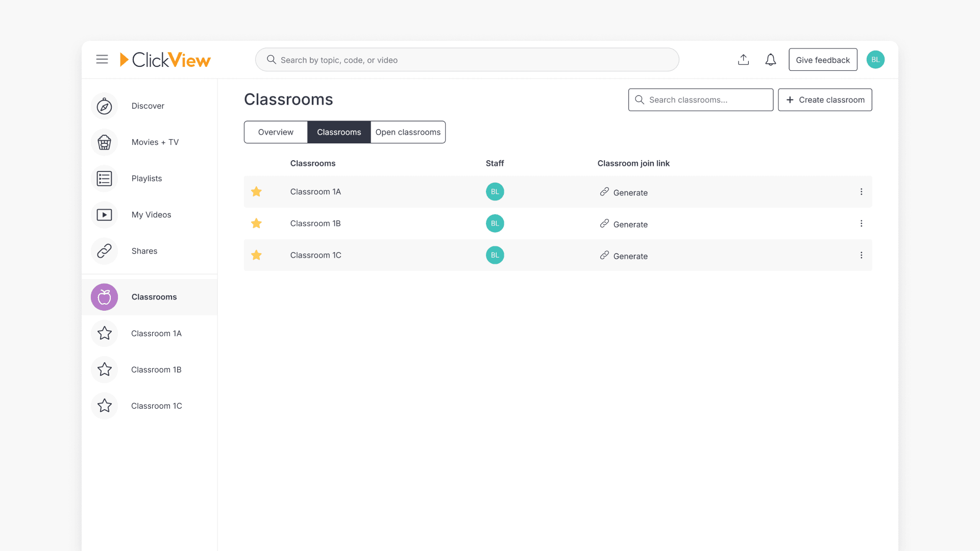
Task: Select Classrooms in sidebar
Action: pos(149,297)
